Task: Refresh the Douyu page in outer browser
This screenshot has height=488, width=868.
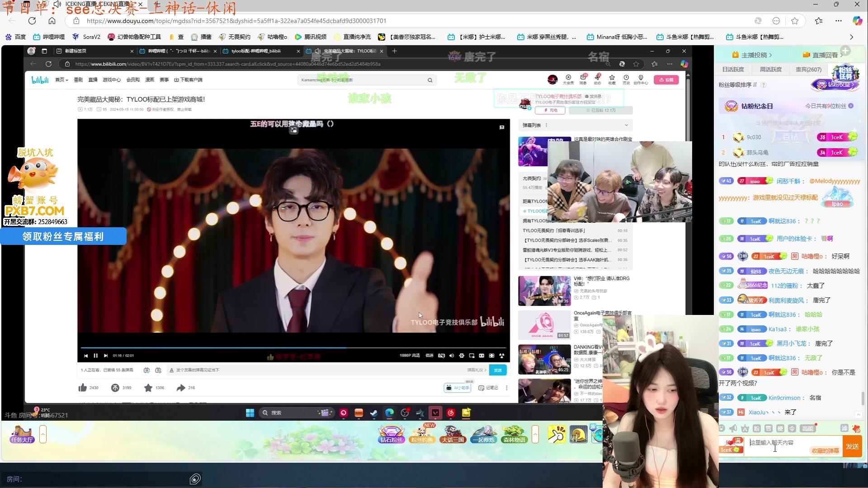Action: tap(32, 21)
